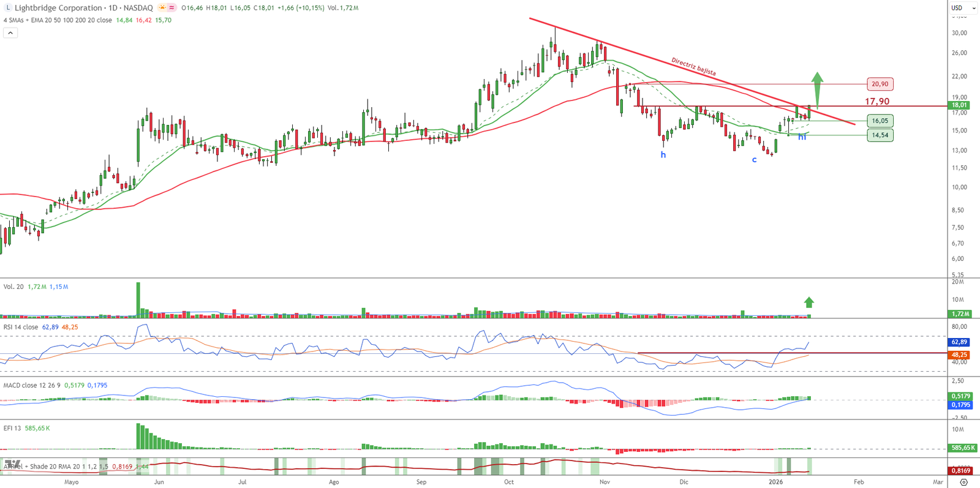This screenshot has height=488, width=980.
Task: Click the TradingView logo in the bottom-left corner
Action: tap(12, 464)
